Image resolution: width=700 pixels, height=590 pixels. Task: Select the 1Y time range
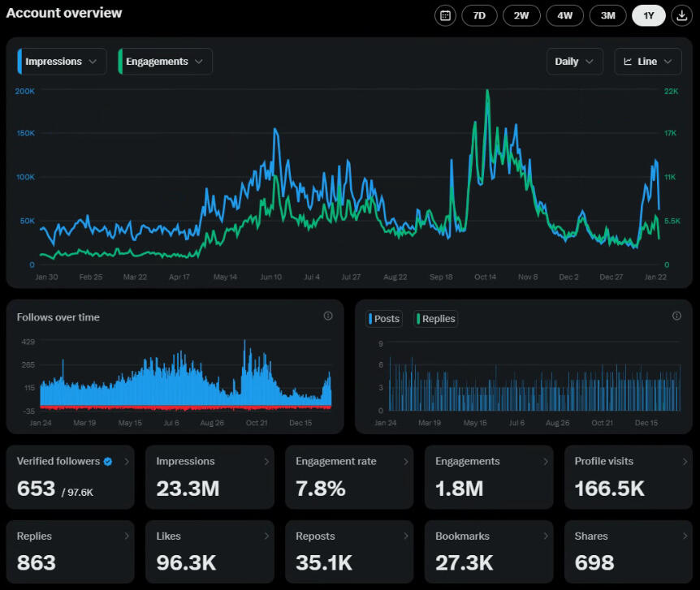click(x=648, y=15)
